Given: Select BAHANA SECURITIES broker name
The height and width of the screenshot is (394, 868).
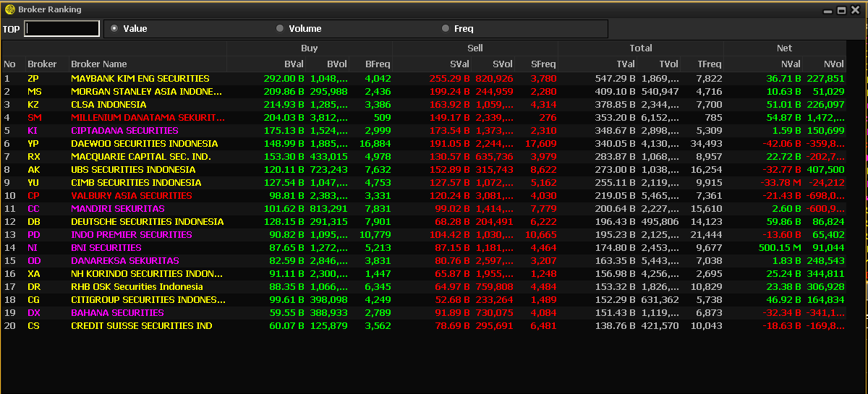Looking at the screenshot, I should pyautogui.click(x=117, y=312).
